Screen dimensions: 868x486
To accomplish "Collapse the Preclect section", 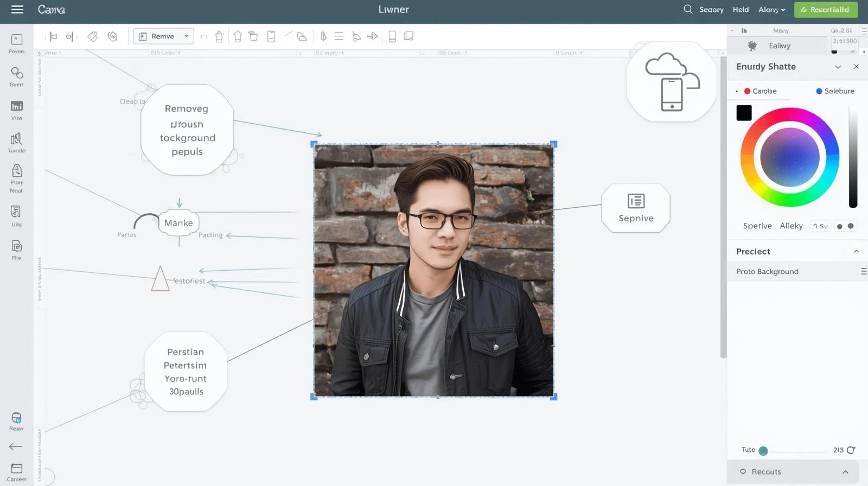I will (x=856, y=251).
